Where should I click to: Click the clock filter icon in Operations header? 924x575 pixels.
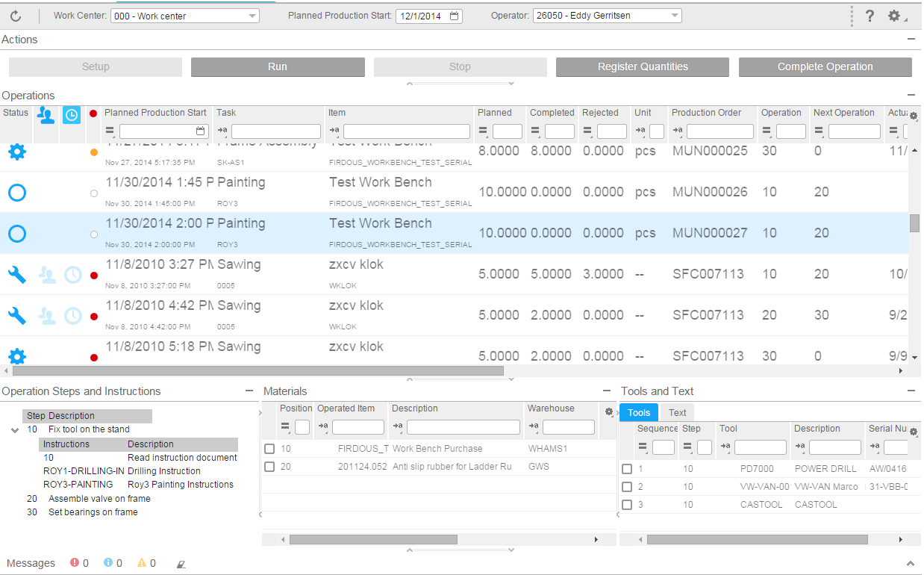coord(72,115)
